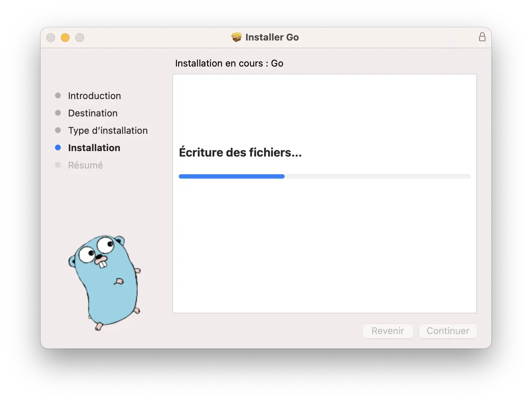The image size is (532, 402).
Task: Minimize the installer with the yellow button
Action: (65, 38)
